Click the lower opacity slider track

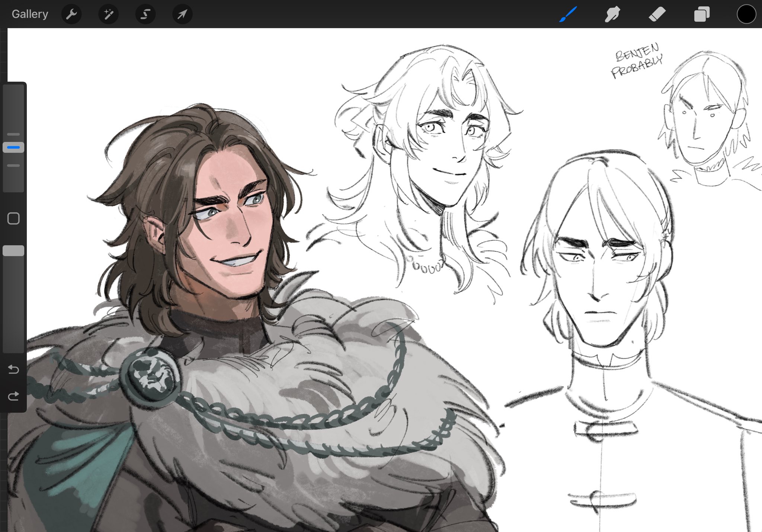click(x=13, y=305)
